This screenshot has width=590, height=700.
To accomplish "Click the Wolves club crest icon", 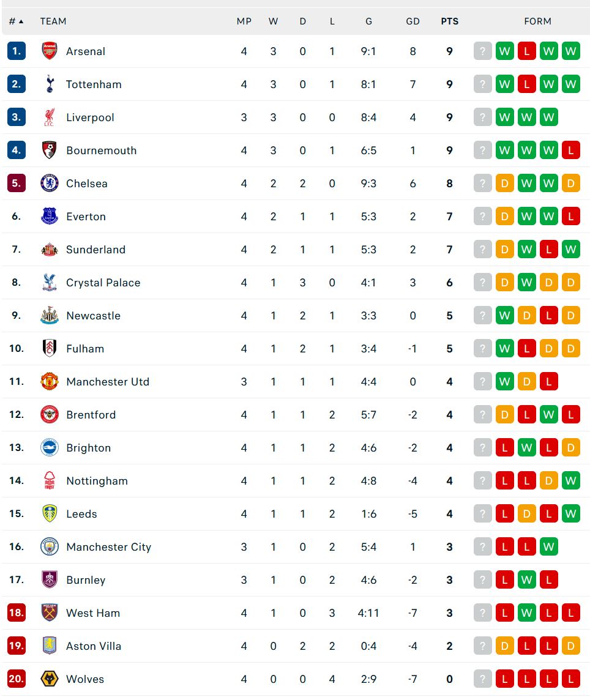I will click(x=50, y=679).
